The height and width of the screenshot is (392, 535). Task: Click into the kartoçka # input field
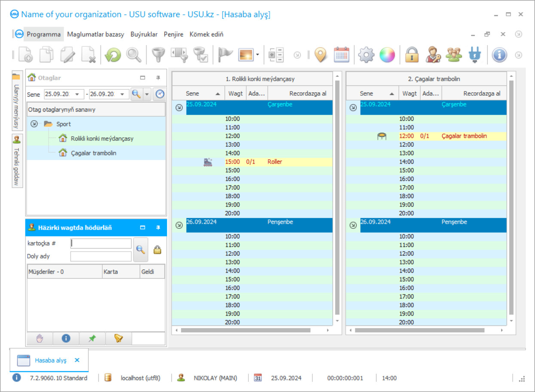[101, 243]
